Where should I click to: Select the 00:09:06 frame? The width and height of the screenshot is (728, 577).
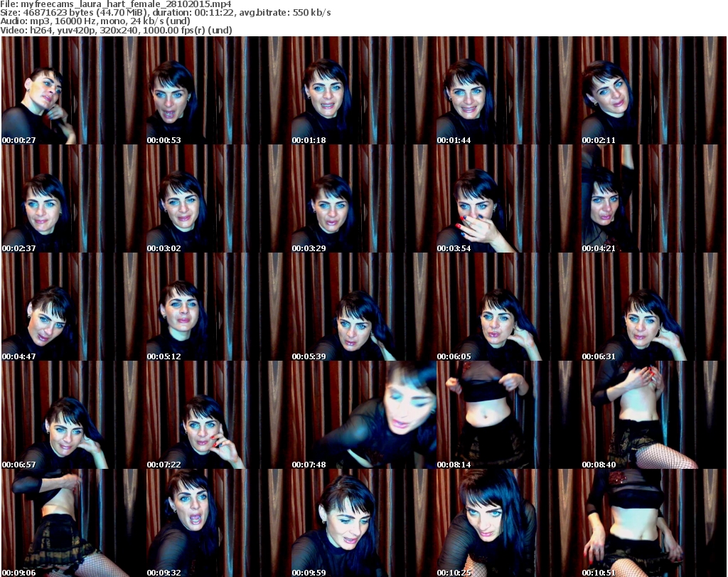[x=74, y=523]
